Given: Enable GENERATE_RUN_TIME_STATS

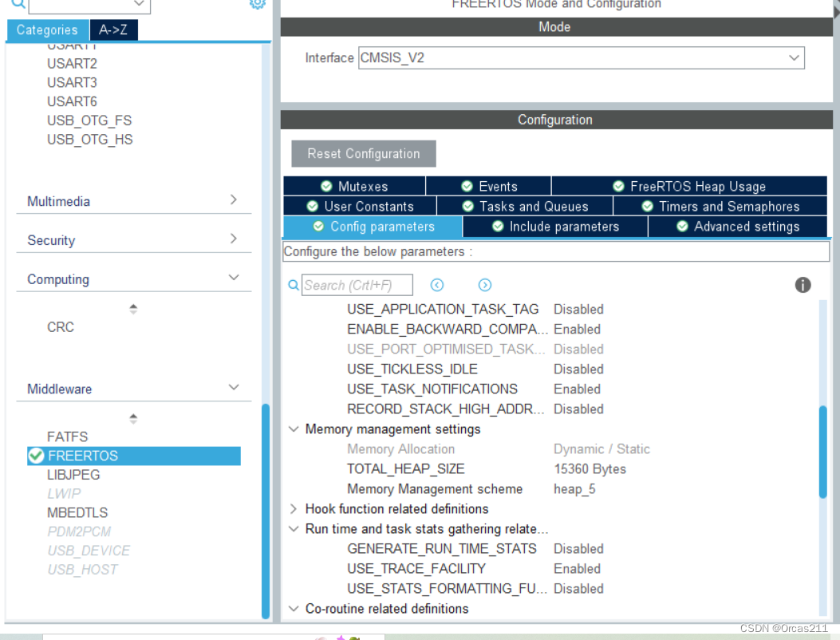Looking at the screenshot, I should [578, 548].
